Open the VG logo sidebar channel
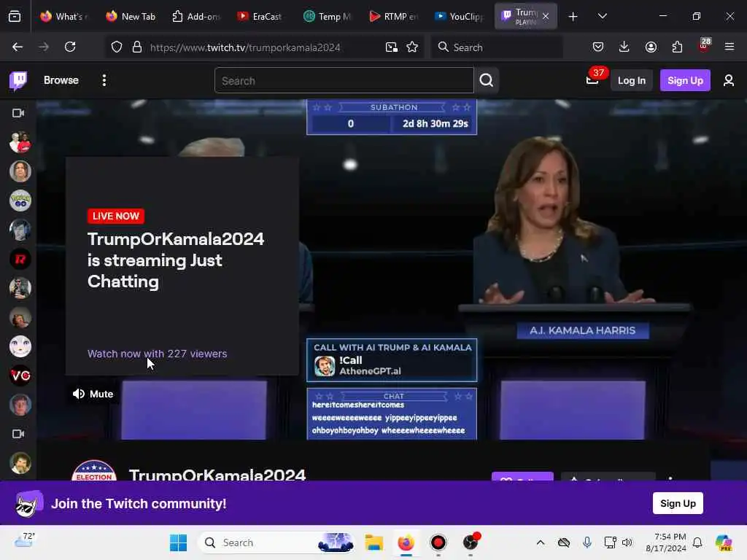This screenshot has width=747, height=560. pyautogui.click(x=20, y=376)
